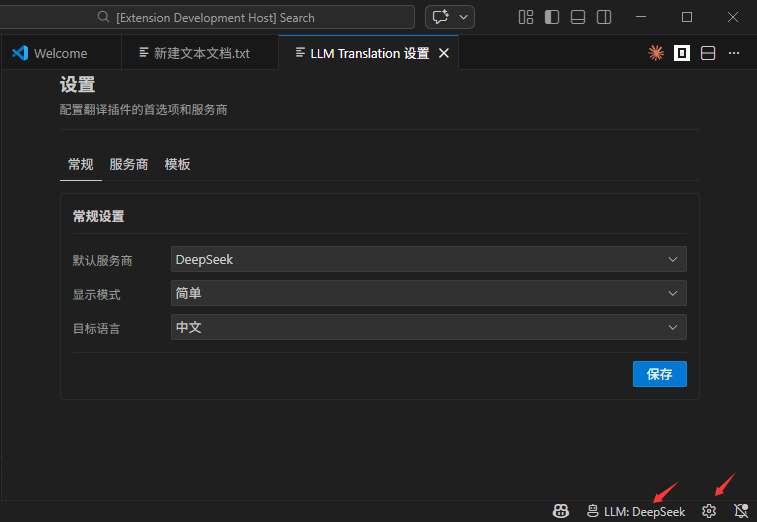Open the 显示模式 简单 dropdown

tap(429, 293)
